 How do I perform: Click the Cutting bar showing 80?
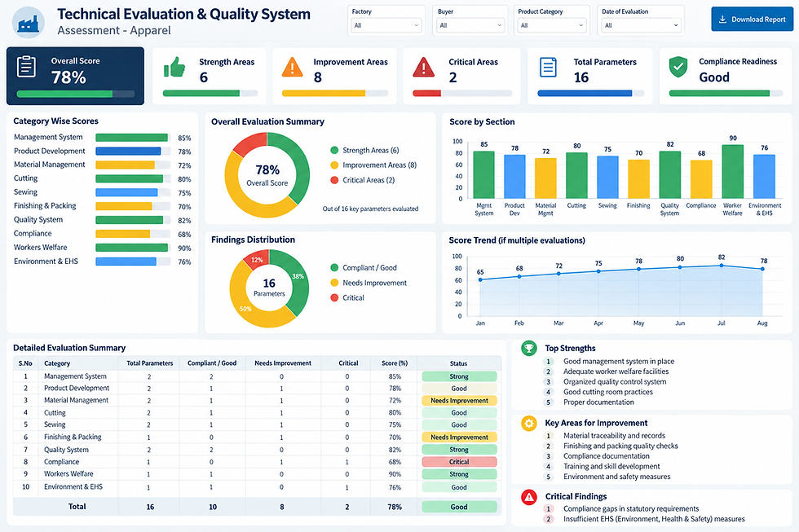pos(576,175)
